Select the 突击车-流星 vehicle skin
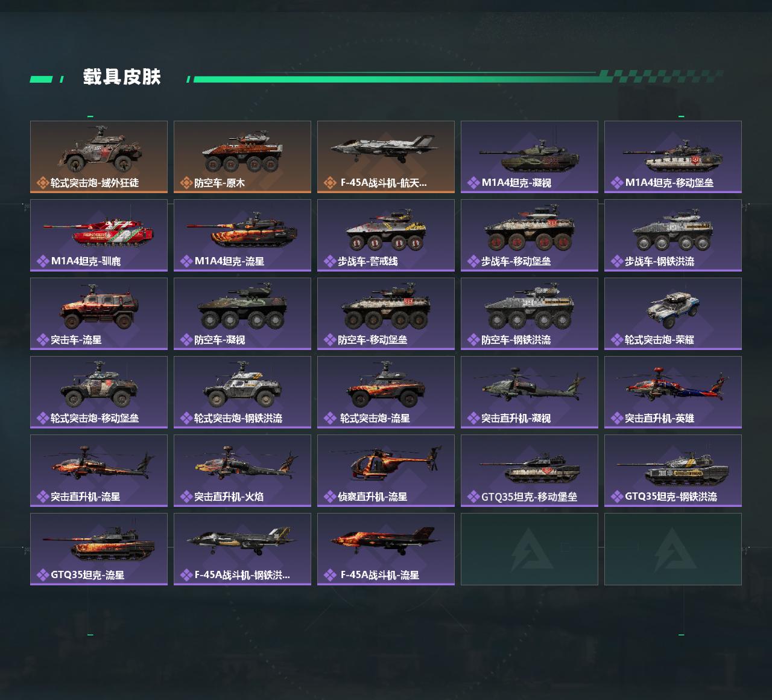This screenshot has height=700, width=772. 99,314
